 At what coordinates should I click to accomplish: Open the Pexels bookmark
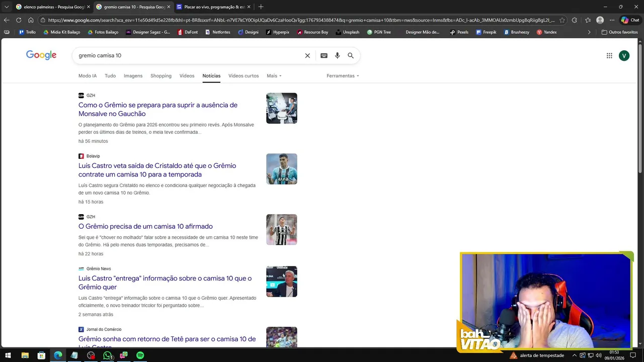(459, 32)
